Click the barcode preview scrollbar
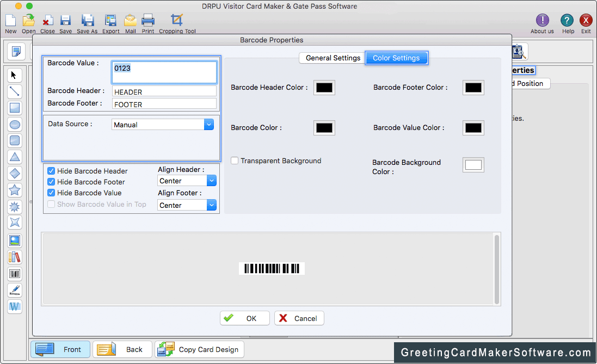 tap(496, 269)
